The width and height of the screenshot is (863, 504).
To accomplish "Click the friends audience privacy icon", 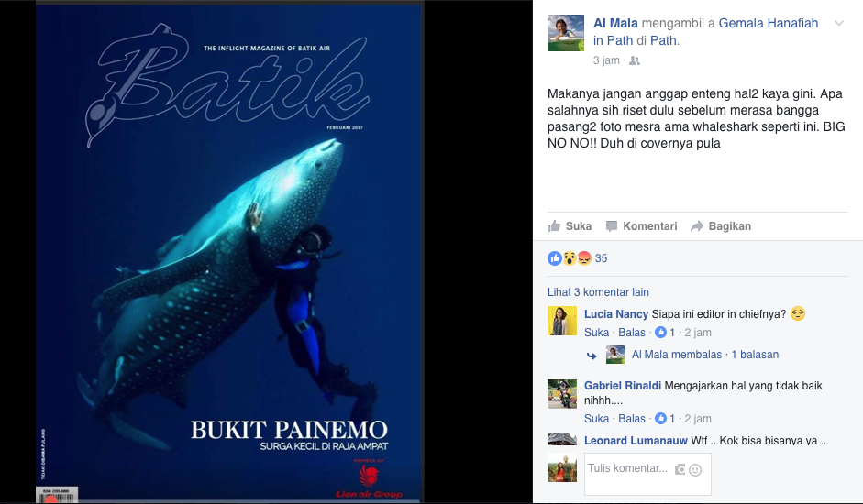I will pos(635,60).
